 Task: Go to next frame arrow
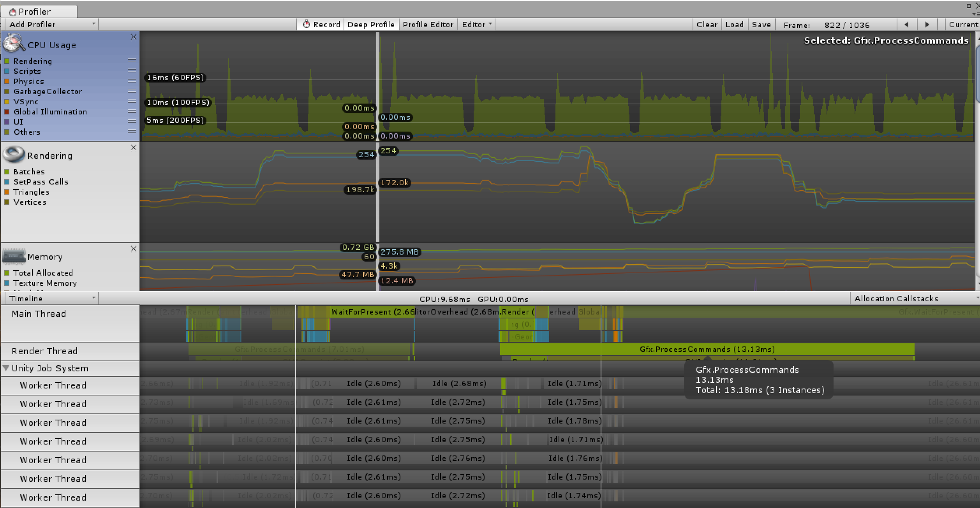tap(927, 25)
